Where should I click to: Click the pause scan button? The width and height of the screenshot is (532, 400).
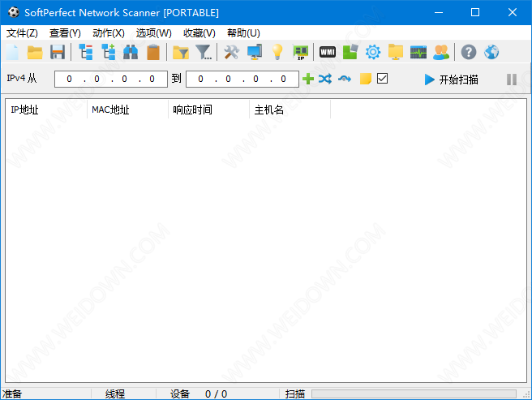click(x=512, y=80)
